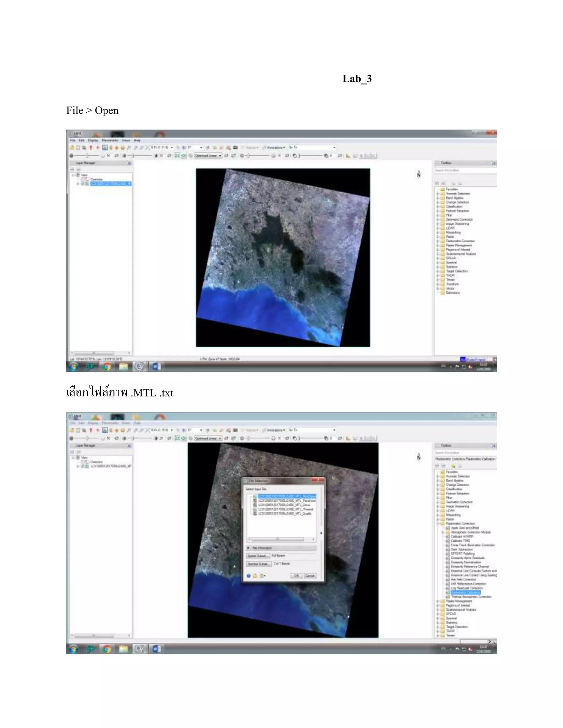Open Dark Subtraction tool in the Toolbox
Image resolution: width=563 pixels, height=728 pixels.
coord(462,549)
